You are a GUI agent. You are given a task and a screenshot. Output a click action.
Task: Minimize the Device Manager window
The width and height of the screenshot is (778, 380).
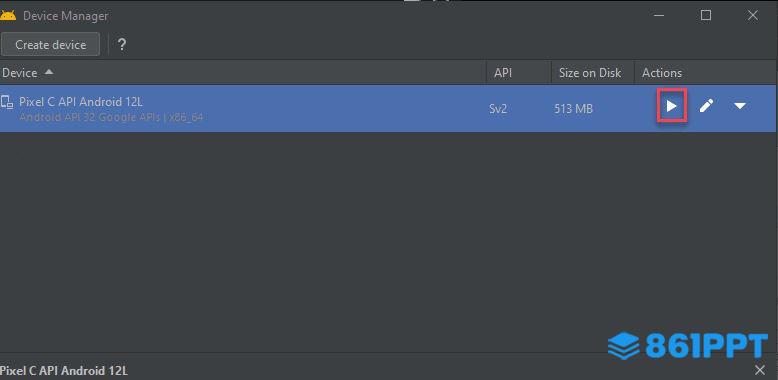coord(659,15)
